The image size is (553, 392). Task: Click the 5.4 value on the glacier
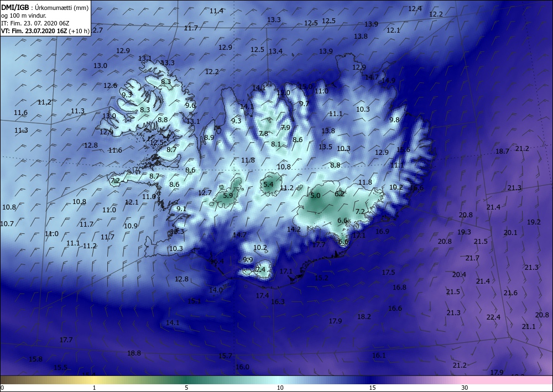pyautogui.click(x=268, y=184)
